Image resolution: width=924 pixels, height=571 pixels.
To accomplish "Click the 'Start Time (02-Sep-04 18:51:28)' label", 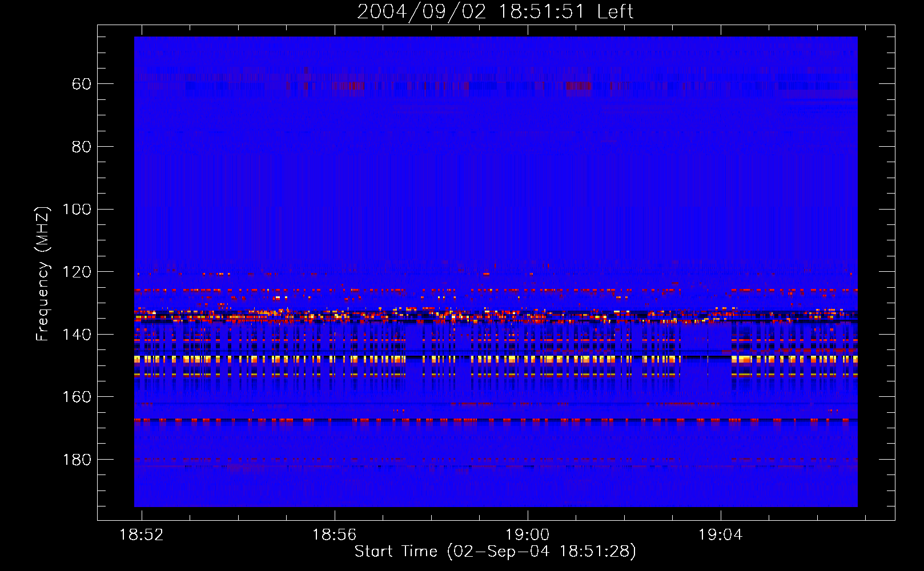I will (x=495, y=552).
